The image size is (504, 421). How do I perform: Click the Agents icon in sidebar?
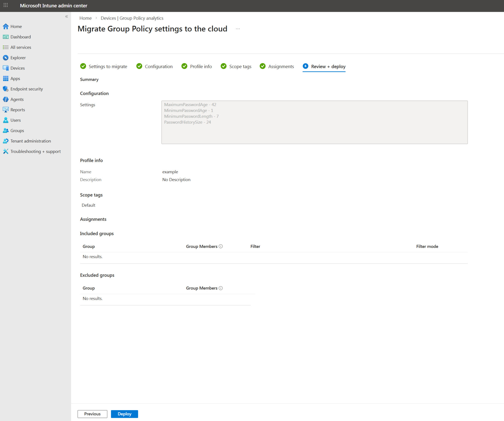pyautogui.click(x=6, y=99)
